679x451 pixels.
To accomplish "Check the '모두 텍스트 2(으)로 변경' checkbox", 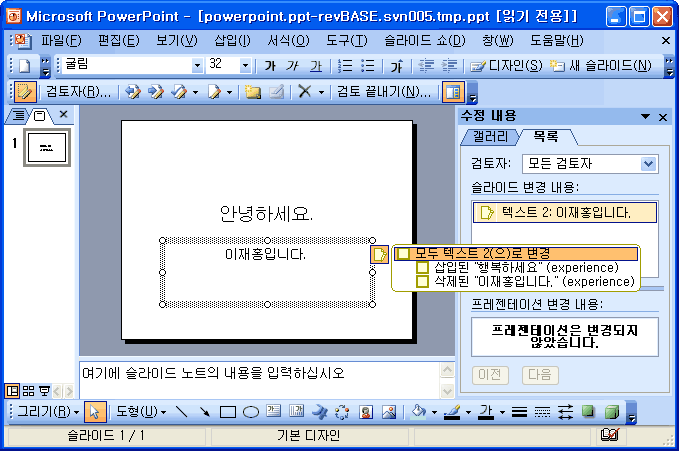I will (x=402, y=254).
